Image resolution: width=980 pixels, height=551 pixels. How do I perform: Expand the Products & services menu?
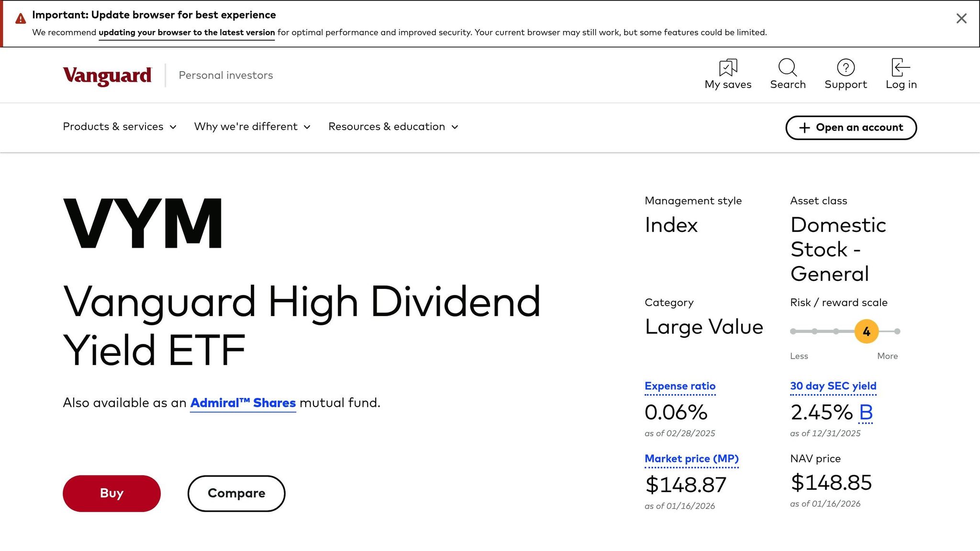tap(119, 127)
